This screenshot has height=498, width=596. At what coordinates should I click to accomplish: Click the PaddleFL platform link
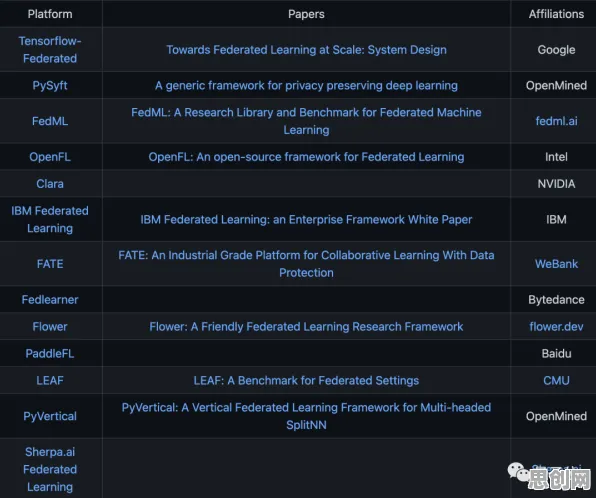point(50,354)
